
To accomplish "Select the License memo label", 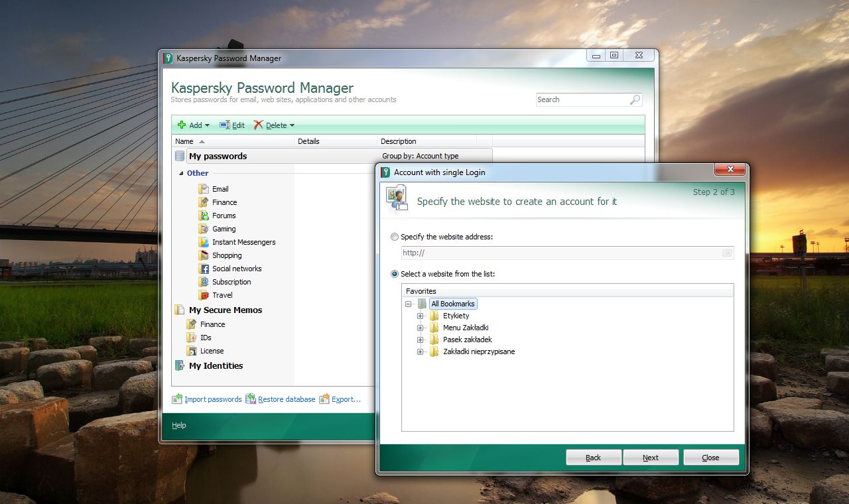I will pos(212,351).
